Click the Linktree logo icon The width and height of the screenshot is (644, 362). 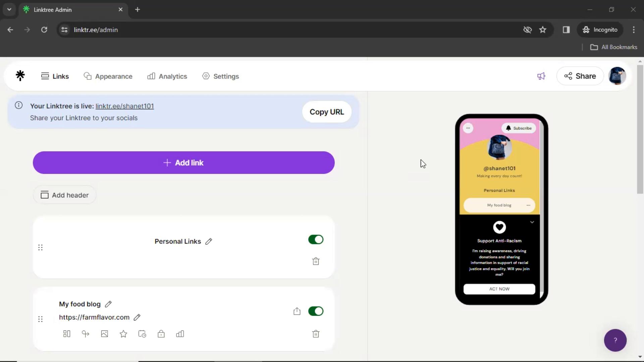click(x=20, y=75)
